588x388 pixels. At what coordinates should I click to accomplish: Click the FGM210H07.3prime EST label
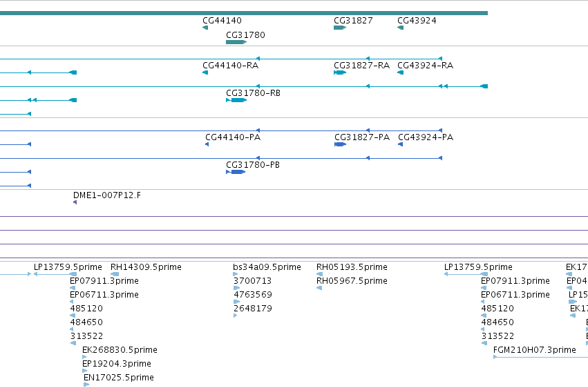[534, 350]
